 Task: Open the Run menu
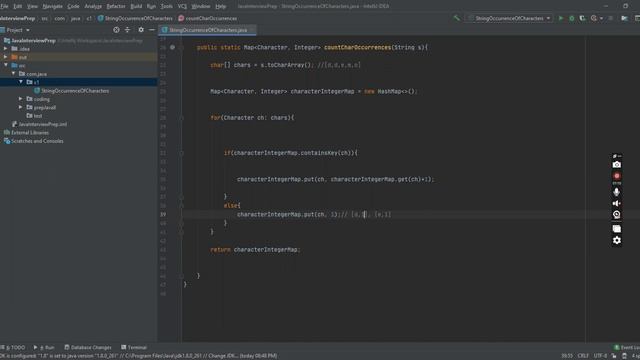pos(151,6)
